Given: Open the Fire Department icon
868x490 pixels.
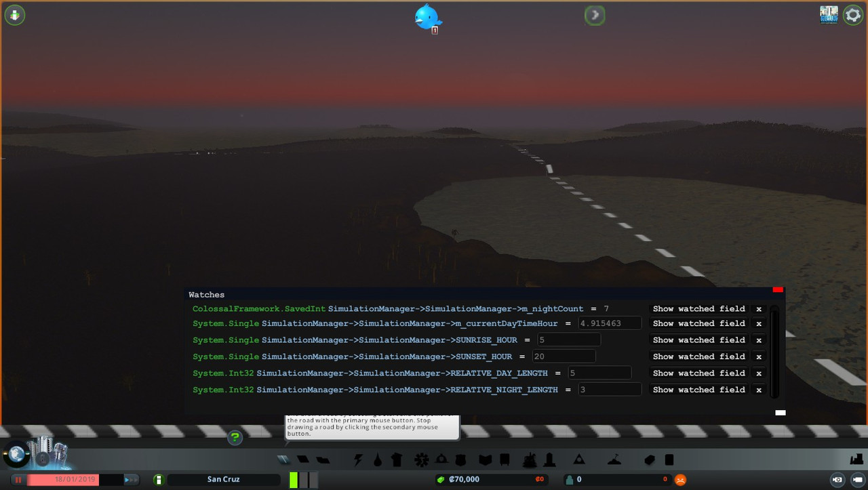Looking at the screenshot, I should tap(441, 460).
